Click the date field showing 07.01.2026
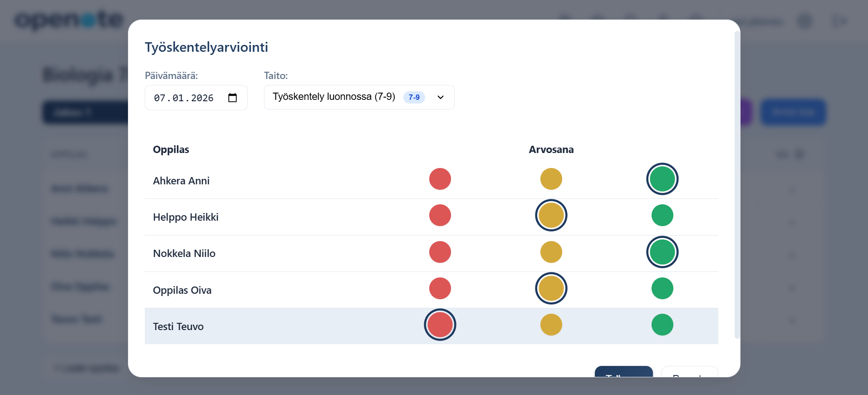868x395 pixels. point(184,98)
